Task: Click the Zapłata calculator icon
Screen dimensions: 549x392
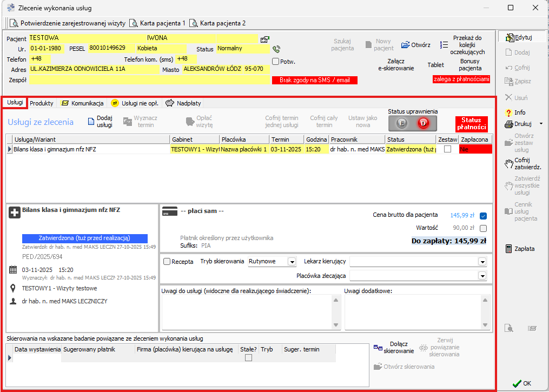Action: (x=508, y=249)
